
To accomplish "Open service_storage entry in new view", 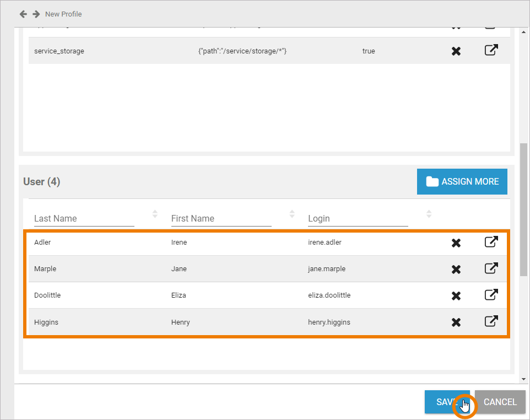I will (x=491, y=50).
